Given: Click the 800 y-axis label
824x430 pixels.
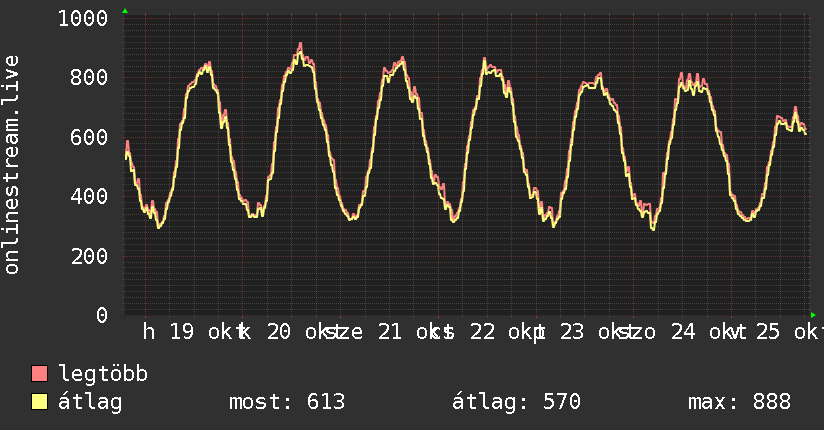Looking at the screenshot, I should click(x=89, y=78).
